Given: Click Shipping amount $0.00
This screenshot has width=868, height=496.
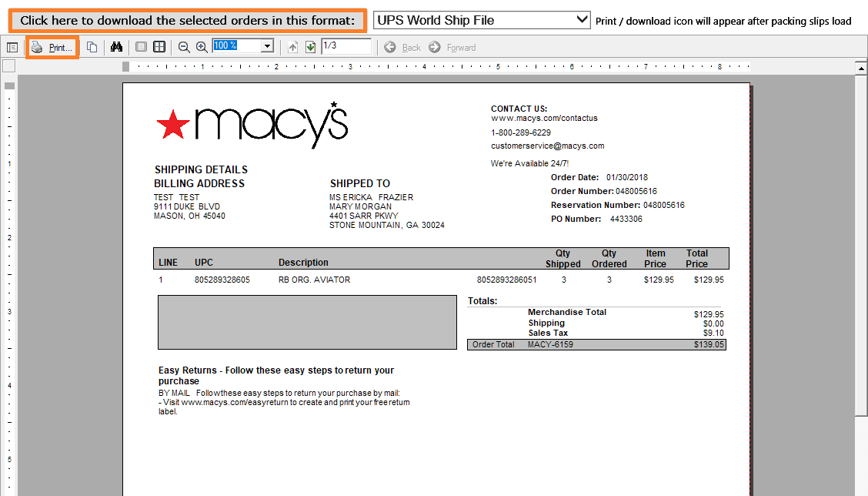Looking at the screenshot, I should (x=713, y=323).
